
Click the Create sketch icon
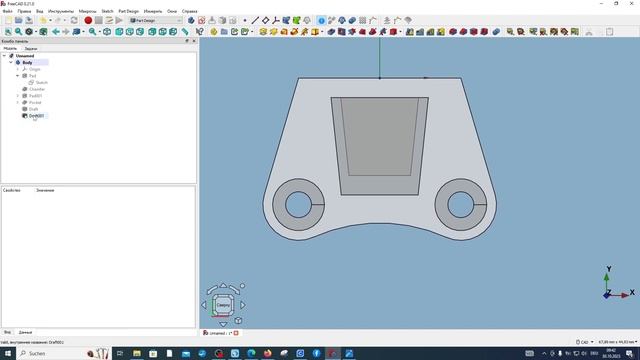202,20
